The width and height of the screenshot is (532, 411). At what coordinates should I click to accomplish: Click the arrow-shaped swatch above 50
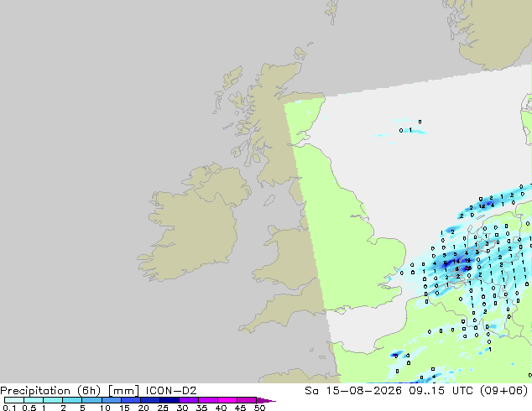[266, 400]
